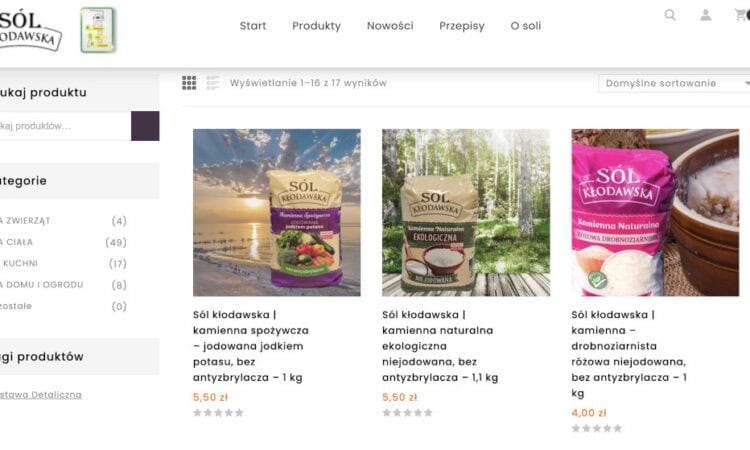The image size is (750, 450).
Task: Click the magnifier search icon in header
Action: [670, 15]
